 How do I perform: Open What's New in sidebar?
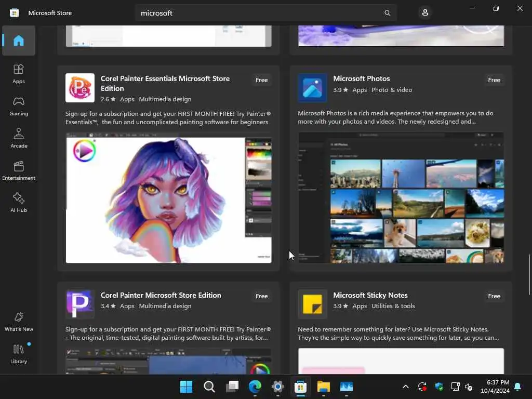point(19,322)
